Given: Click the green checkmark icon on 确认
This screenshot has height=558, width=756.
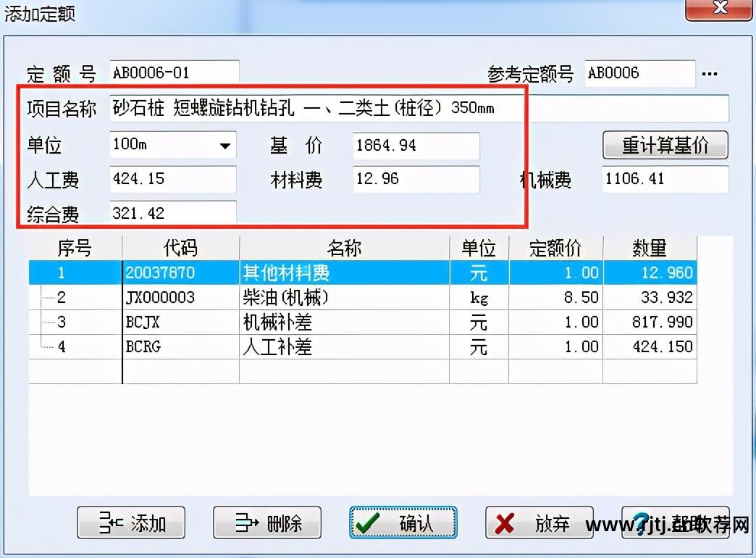Looking at the screenshot, I should coord(367,522).
